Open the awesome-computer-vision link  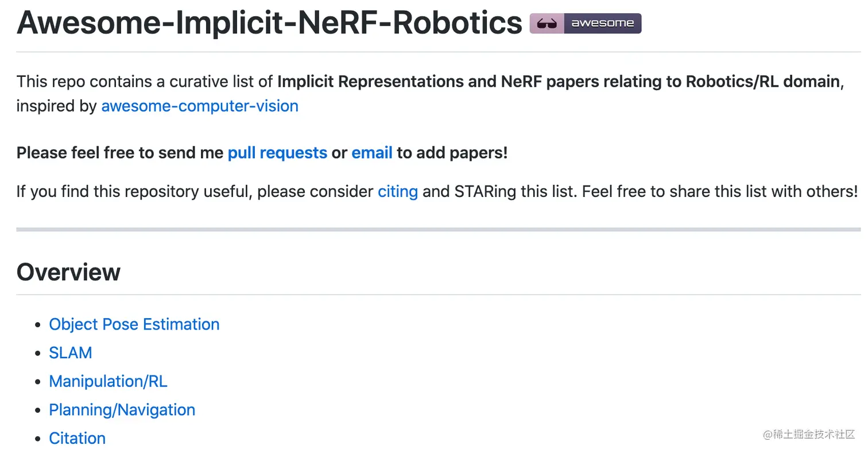tap(199, 106)
